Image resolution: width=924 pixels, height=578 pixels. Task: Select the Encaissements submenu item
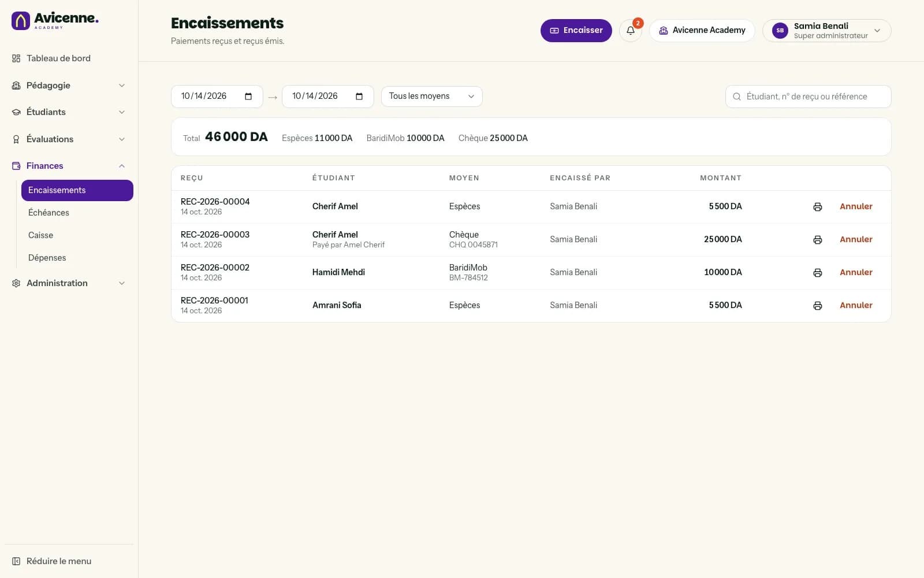point(77,190)
